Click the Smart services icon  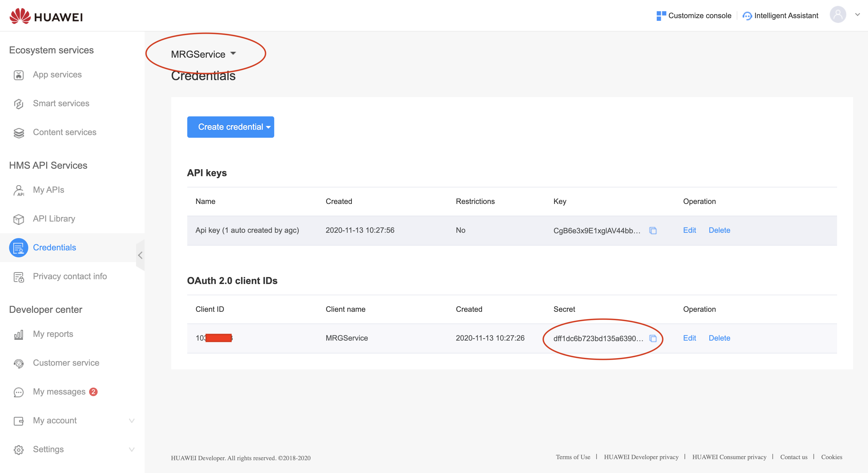tap(18, 104)
